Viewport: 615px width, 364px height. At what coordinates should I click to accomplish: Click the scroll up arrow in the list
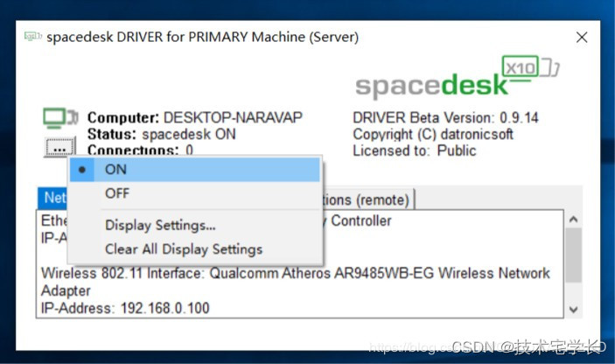[573, 220]
